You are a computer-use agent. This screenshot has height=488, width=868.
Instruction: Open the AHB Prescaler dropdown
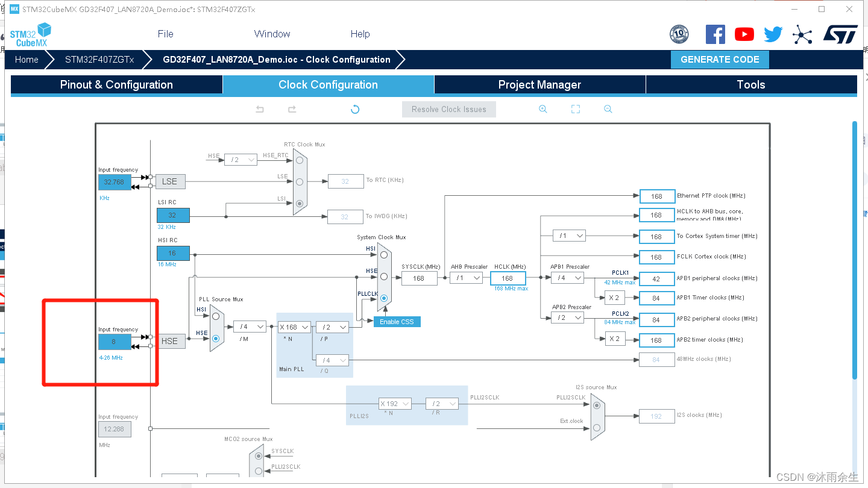(467, 278)
